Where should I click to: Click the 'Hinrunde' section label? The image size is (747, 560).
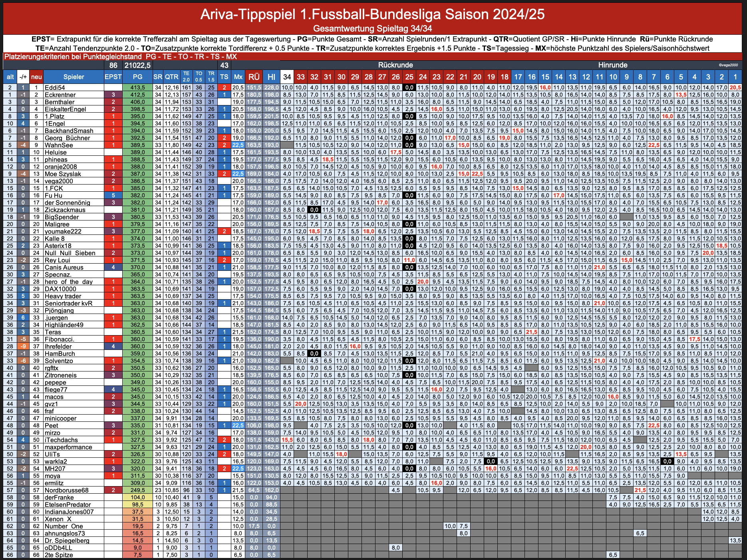click(613, 65)
